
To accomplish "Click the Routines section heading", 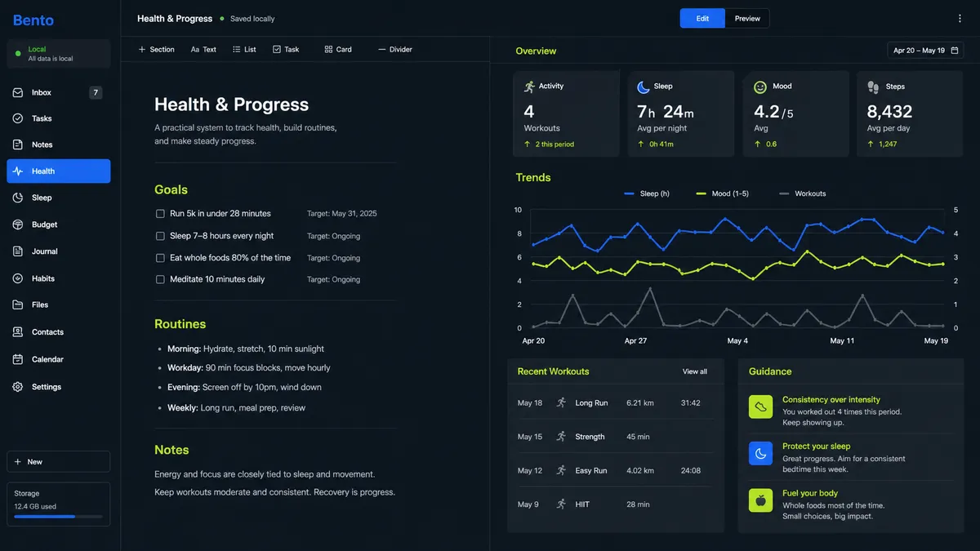I will pyautogui.click(x=180, y=324).
